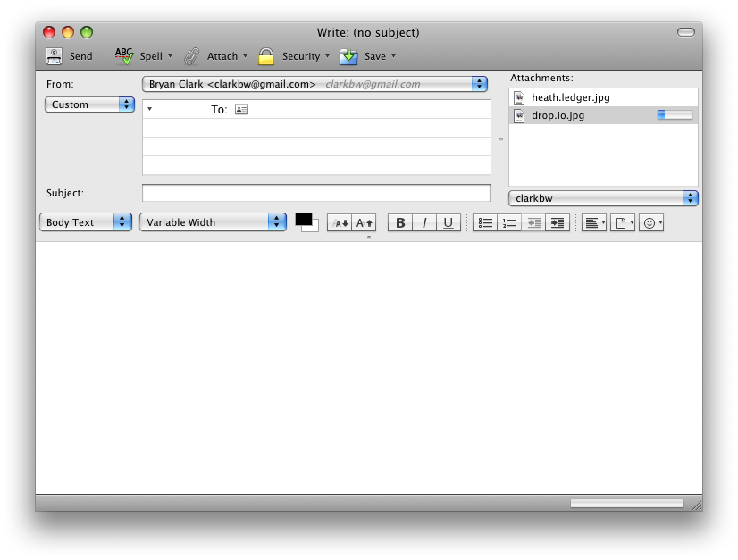Click the splitter grip beside Attachments pane
738x560 pixels.
coord(500,138)
